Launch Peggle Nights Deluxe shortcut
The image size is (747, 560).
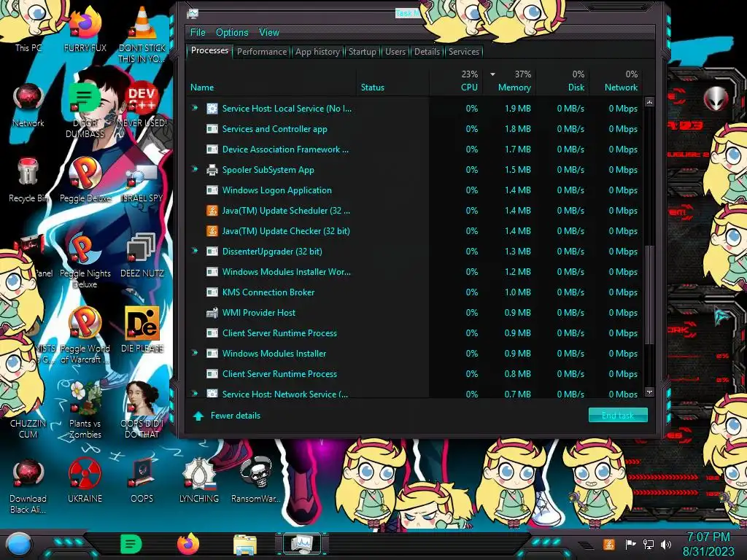coord(85,261)
